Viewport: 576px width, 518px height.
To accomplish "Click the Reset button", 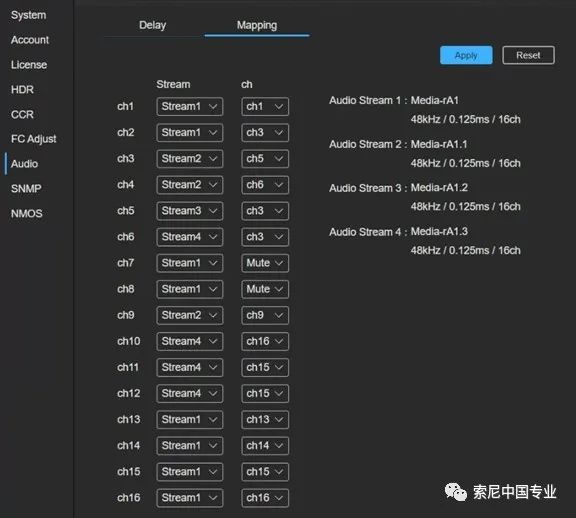I will (x=528, y=55).
